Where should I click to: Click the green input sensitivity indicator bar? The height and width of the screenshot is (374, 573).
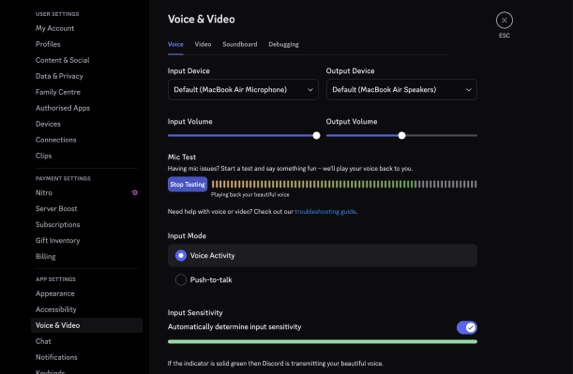pos(322,341)
